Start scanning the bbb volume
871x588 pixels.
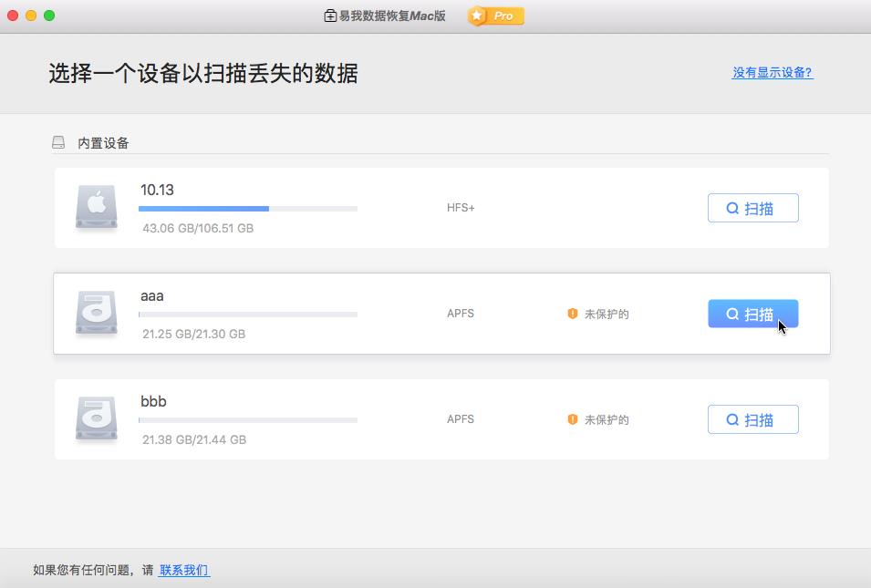pos(752,418)
